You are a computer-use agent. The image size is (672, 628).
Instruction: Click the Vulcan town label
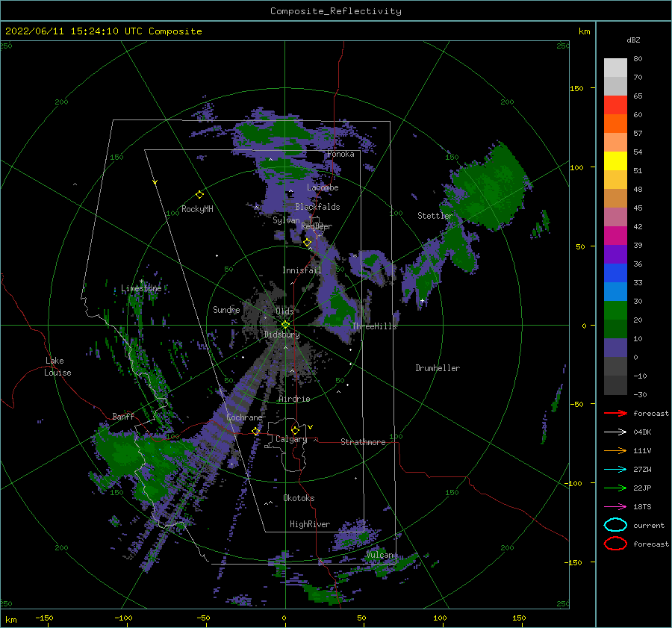coord(380,555)
